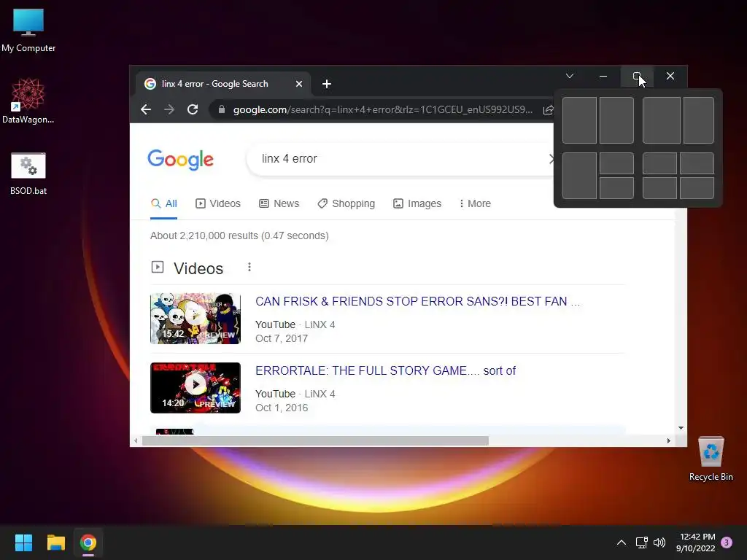Snap window to bottom-right quadrant of grid layout

pyautogui.click(x=697, y=187)
